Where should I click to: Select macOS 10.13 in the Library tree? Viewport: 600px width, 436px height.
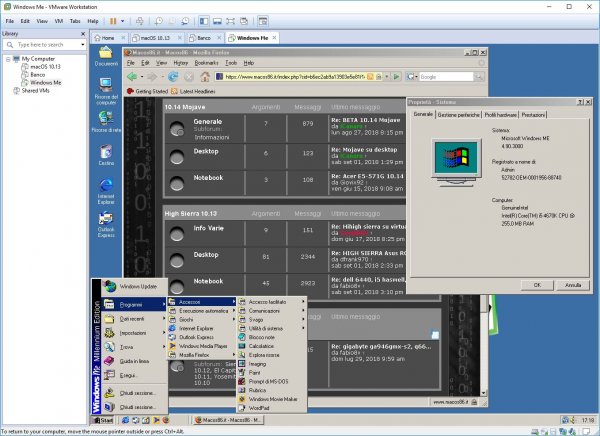[45, 67]
